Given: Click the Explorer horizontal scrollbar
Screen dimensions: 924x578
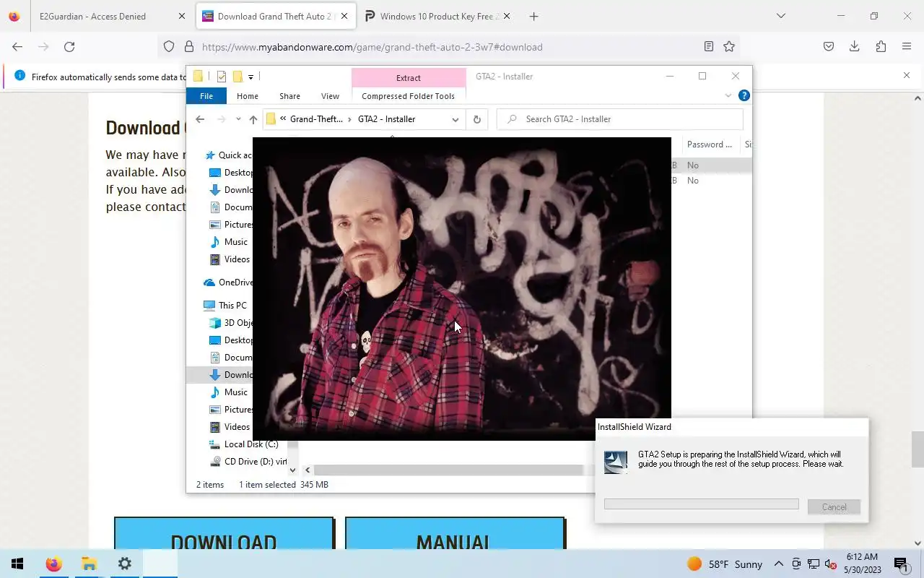Looking at the screenshot, I should pyautogui.click(x=448, y=470).
